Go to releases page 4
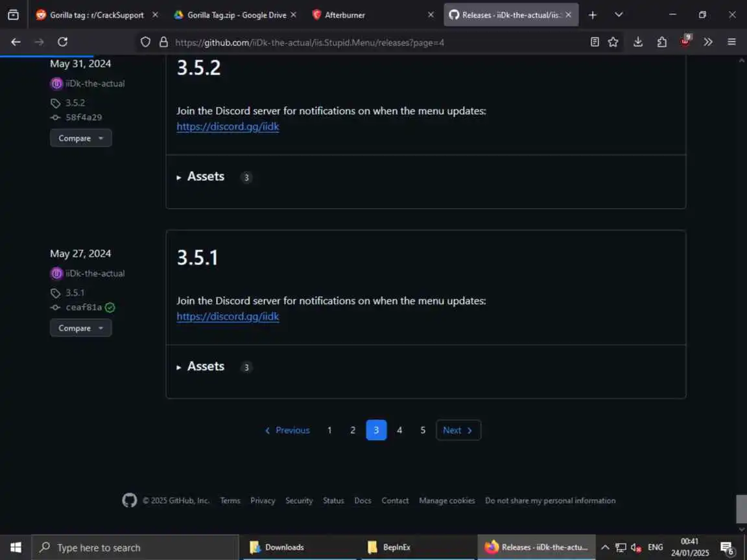 pos(399,430)
